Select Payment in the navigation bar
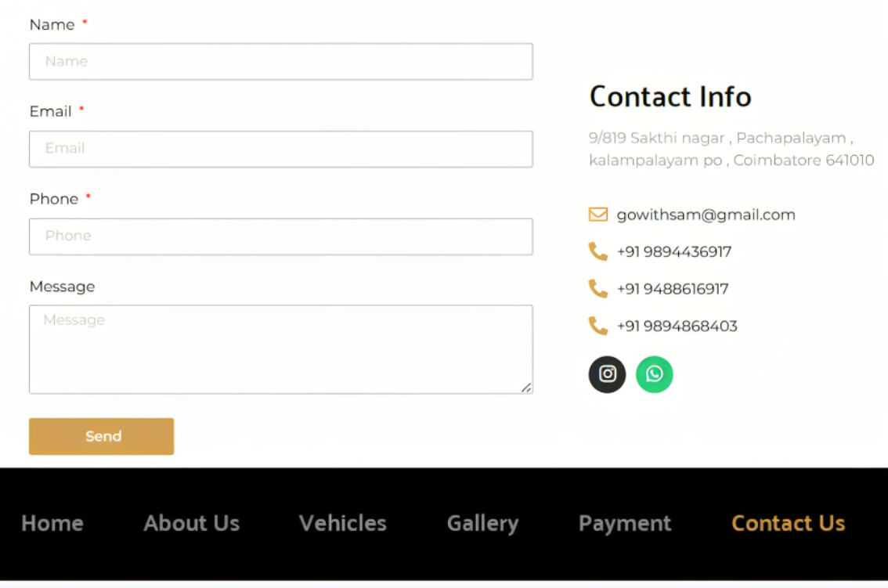Screen dimensions: 888x588 625,523
